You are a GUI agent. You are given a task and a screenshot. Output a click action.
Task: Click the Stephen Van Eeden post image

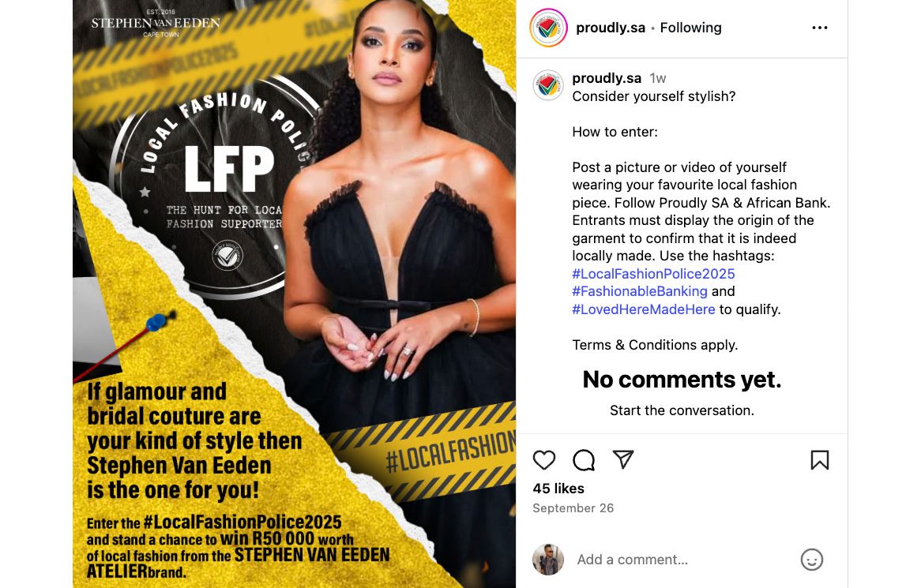point(295,294)
